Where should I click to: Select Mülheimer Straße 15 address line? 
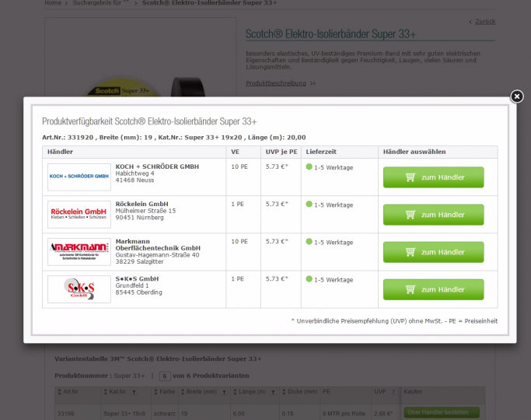pyautogui.click(x=145, y=211)
